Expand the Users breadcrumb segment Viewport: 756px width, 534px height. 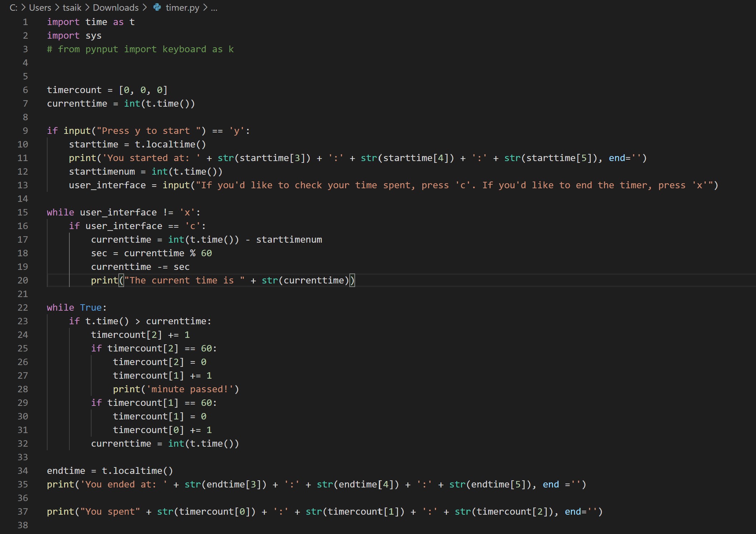point(40,8)
